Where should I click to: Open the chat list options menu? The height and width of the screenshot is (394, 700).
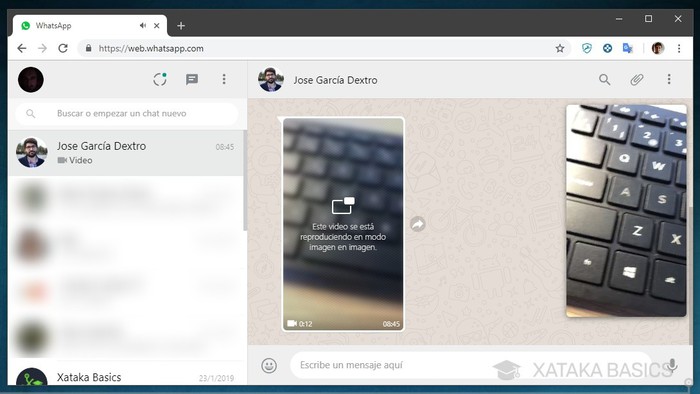coord(224,79)
